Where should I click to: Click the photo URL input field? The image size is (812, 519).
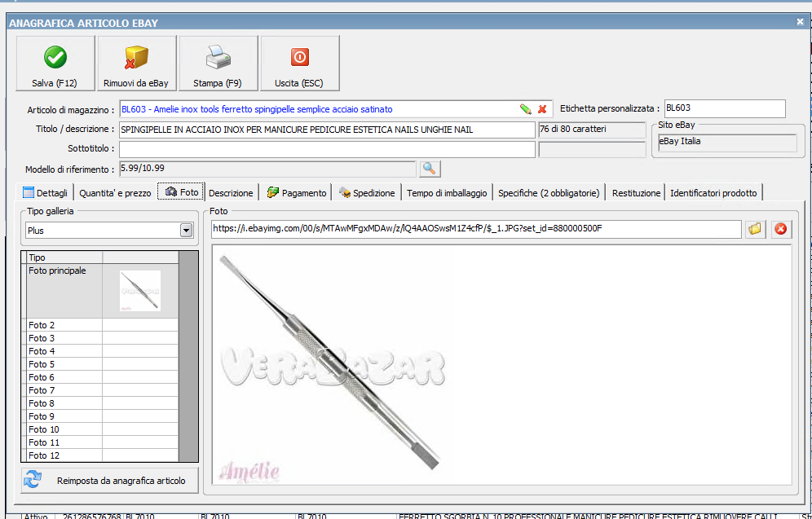pyautogui.click(x=476, y=229)
